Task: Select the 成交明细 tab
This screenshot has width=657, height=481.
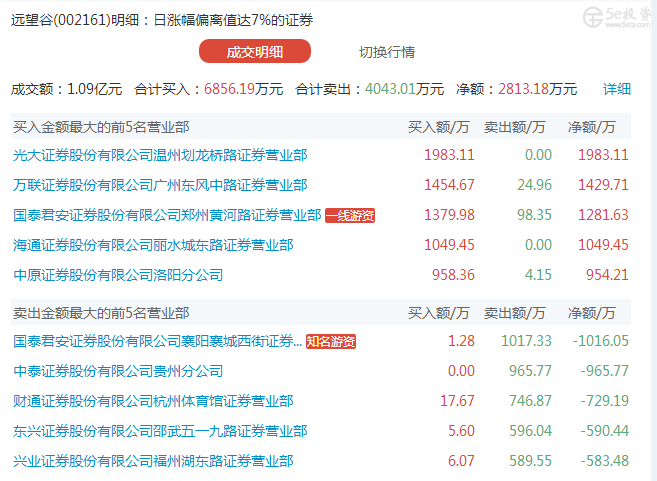Action: [x=255, y=52]
